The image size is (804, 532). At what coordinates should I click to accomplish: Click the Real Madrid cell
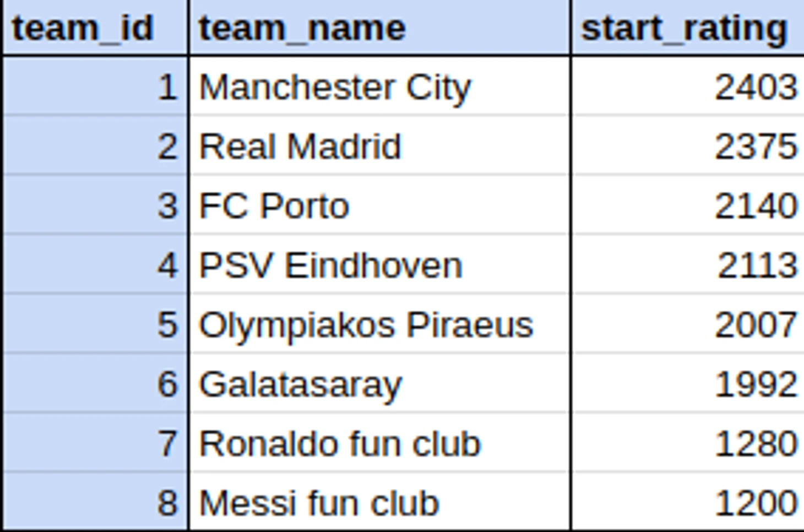pos(379,146)
